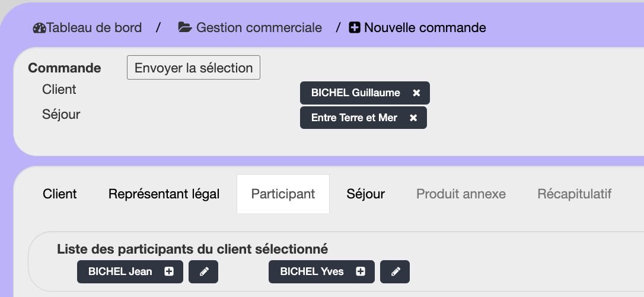Switch to the Séjour tab
Screen dimensions: 644x297
coord(366,194)
